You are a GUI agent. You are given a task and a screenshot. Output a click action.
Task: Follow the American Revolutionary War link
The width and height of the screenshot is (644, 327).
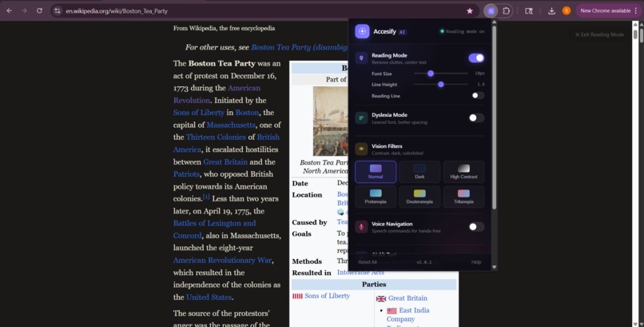pyautogui.click(x=222, y=261)
